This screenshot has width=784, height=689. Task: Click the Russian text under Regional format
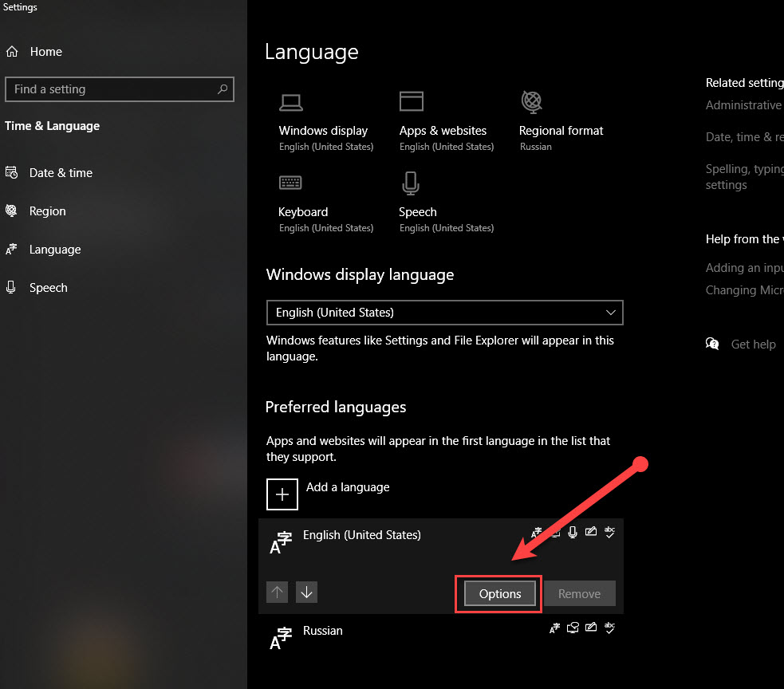click(535, 147)
